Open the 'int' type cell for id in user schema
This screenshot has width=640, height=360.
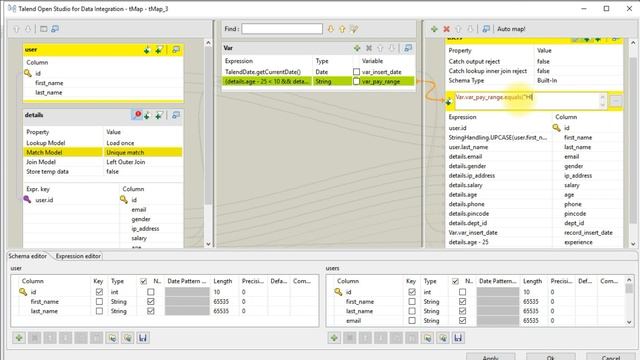click(122, 292)
